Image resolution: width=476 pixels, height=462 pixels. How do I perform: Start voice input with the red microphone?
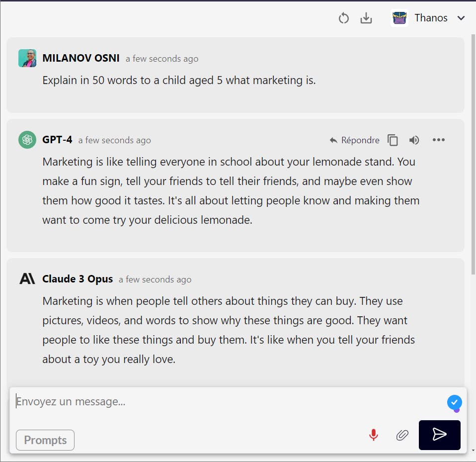tap(374, 435)
